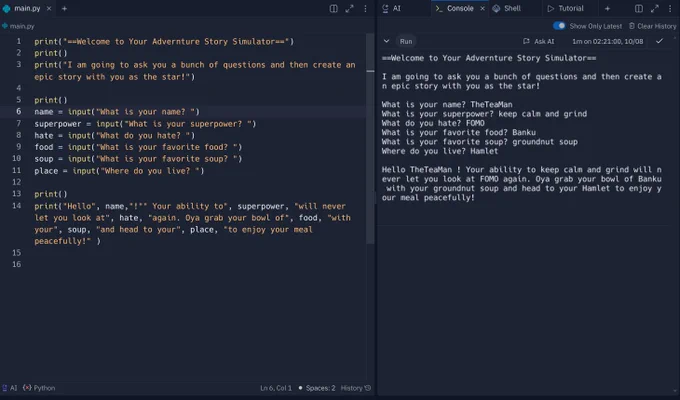
Task: Close the main.py tab
Action: (49, 8)
